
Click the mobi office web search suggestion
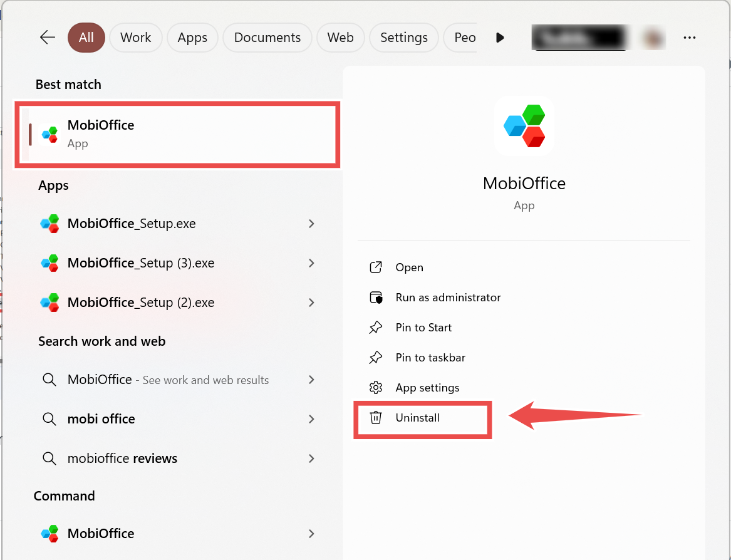pos(101,419)
